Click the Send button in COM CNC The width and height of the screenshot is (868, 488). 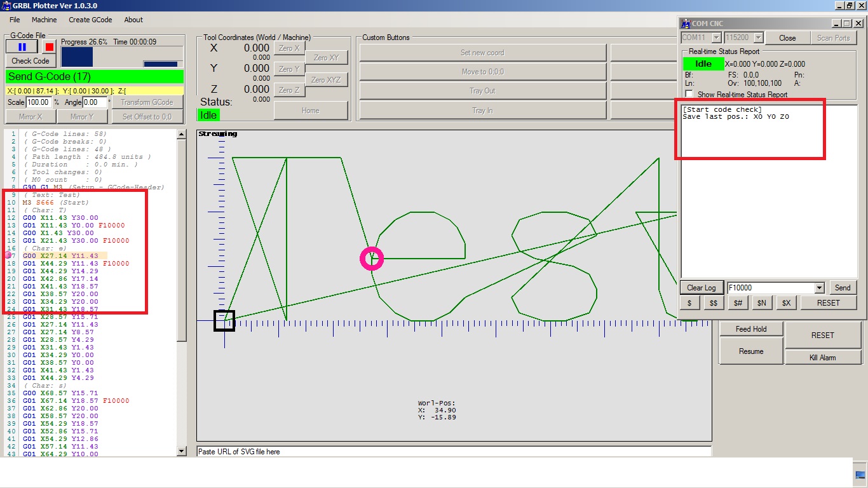[843, 288]
